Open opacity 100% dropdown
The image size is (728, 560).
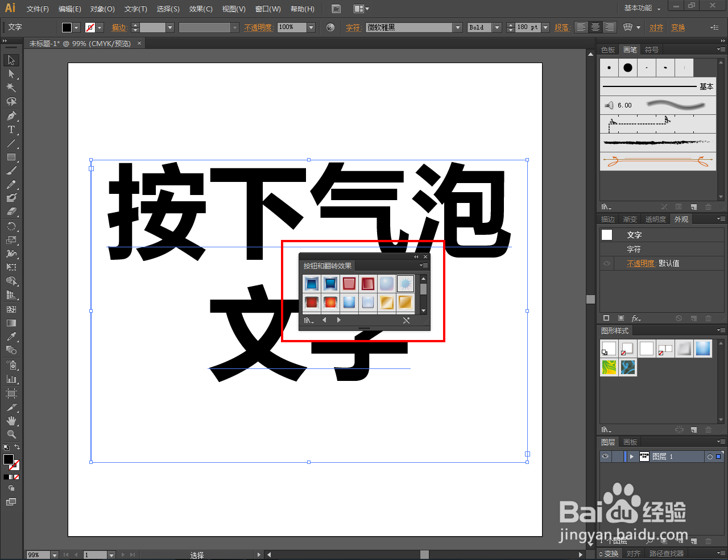[x=311, y=27]
